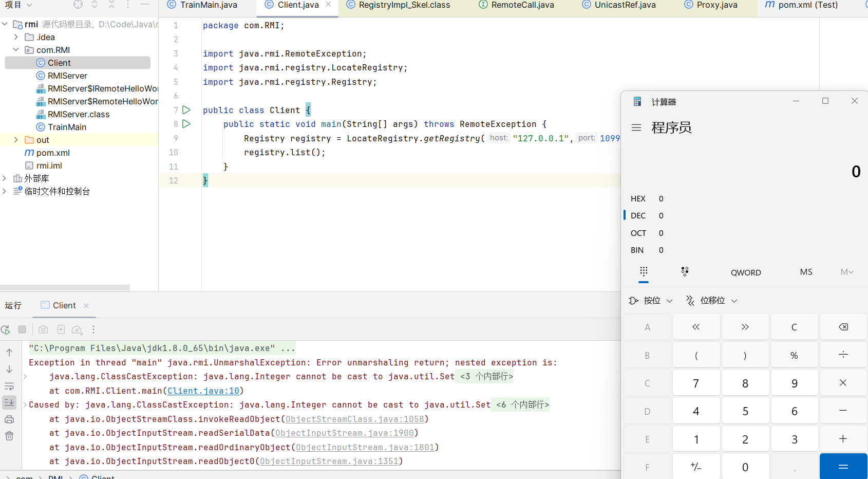The height and width of the screenshot is (479, 868).
Task: Close the Client.java editor tab
Action: coord(328,5)
